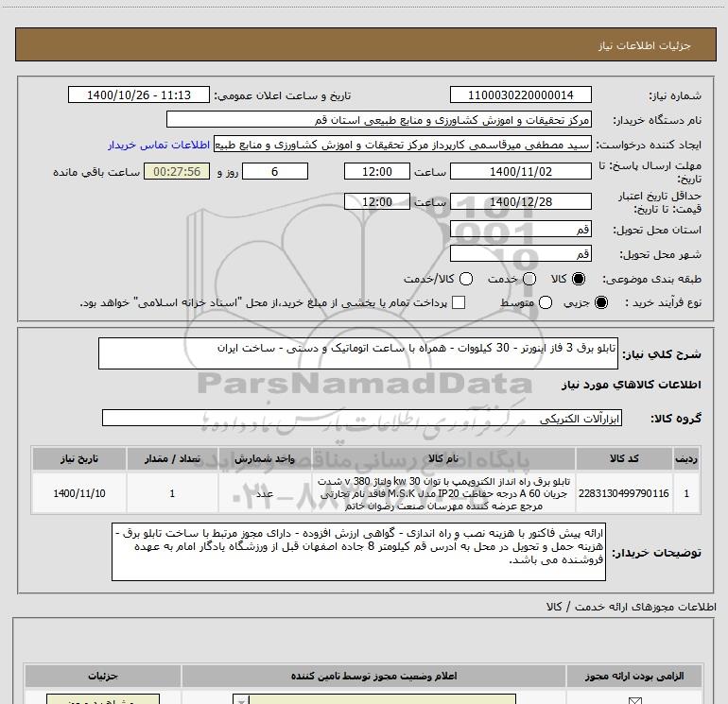This screenshot has height=704, width=728.
Task: Click the request creator name field
Action: [x=403, y=145]
